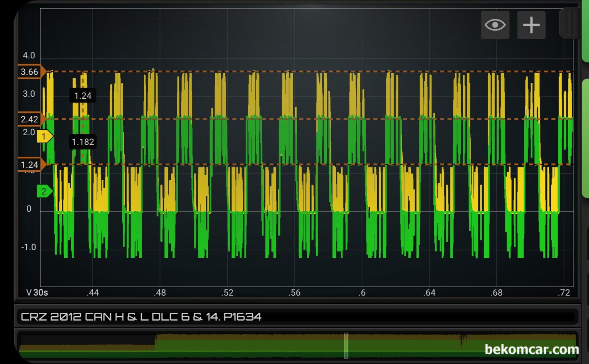This screenshot has width=589, height=364.
Task: Click the small green tab at top-right edge
Action: (x=585, y=32)
